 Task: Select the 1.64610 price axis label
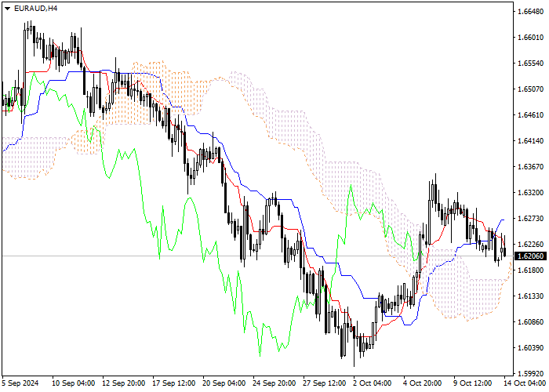point(530,115)
